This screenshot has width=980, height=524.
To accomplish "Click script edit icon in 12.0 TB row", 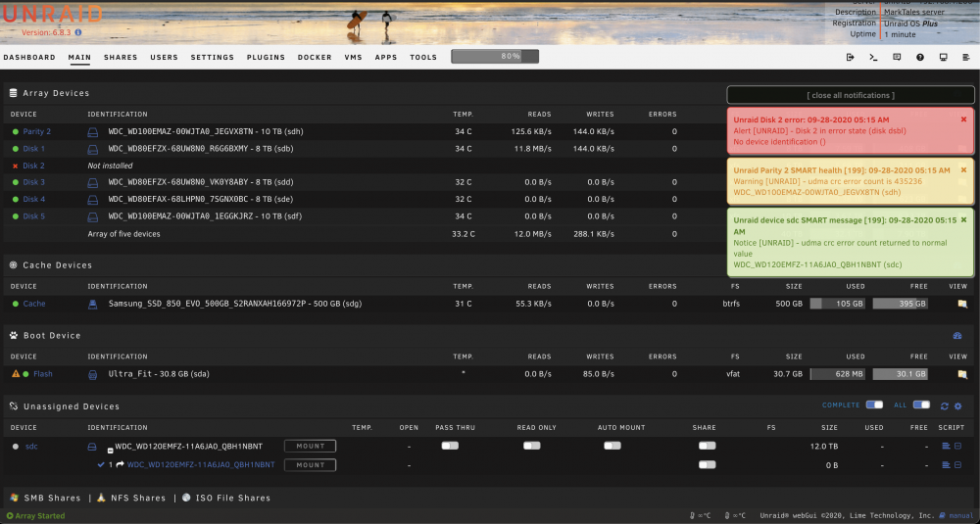I will tap(958, 446).
